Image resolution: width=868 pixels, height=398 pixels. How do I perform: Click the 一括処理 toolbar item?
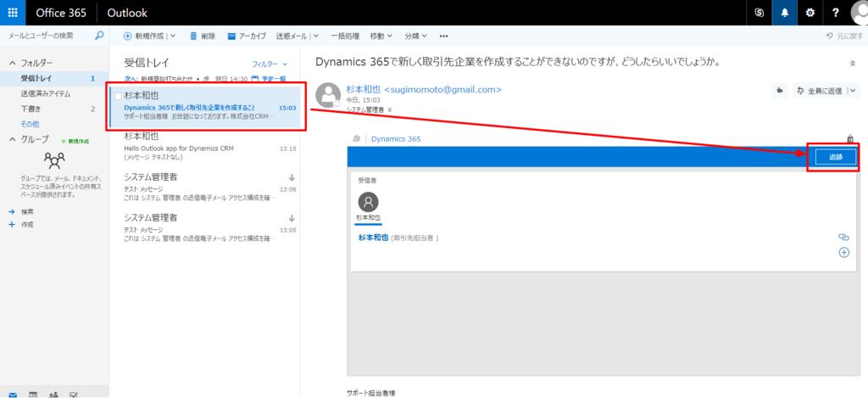[346, 36]
